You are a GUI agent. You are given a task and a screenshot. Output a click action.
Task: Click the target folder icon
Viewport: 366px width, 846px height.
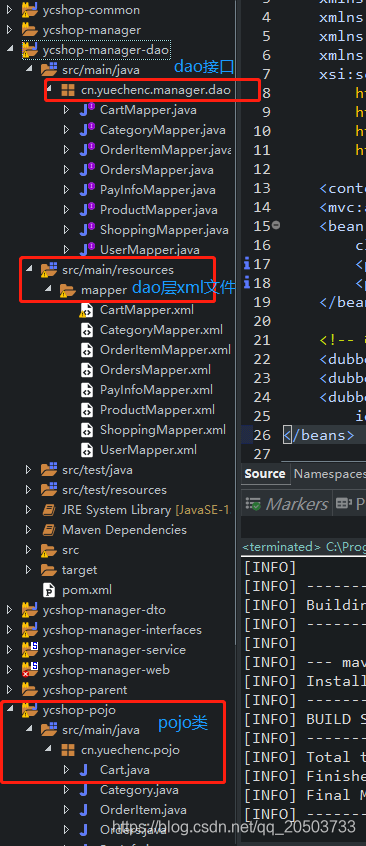click(49, 570)
